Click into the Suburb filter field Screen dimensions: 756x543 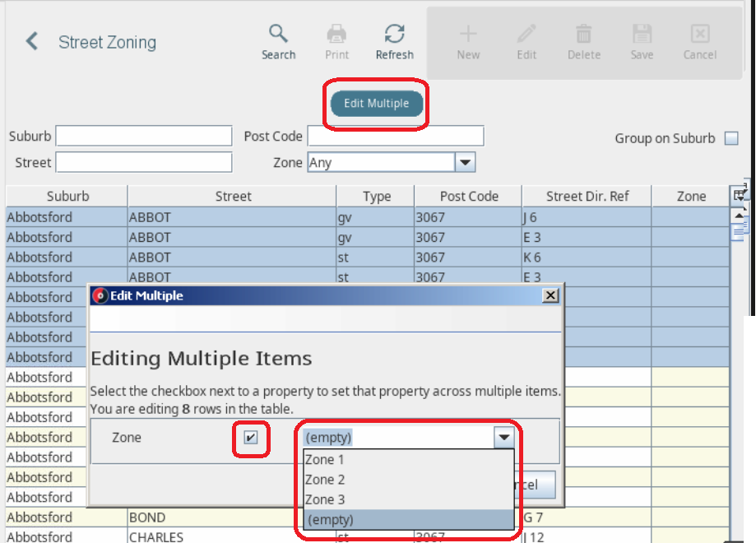[x=144, y=136]
